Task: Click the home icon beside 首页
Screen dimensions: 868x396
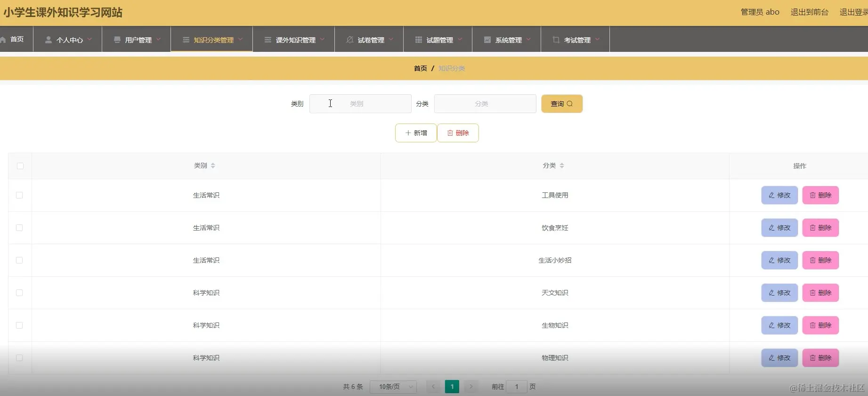Action: [x=2, y=40]
